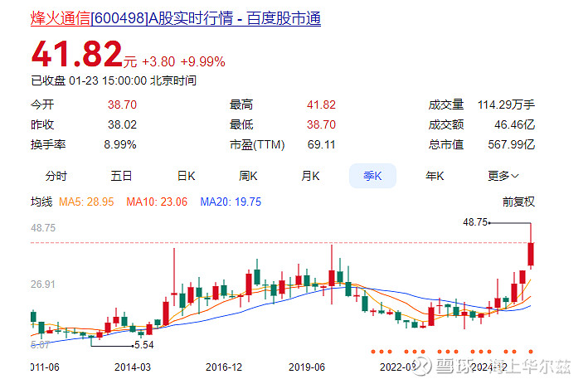Select the 月K chart tab

tap(310, 176)
